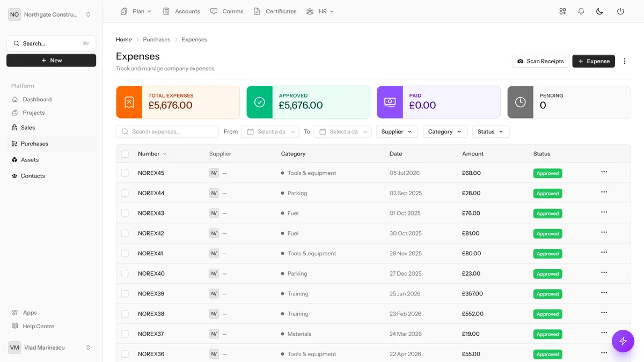Click the Search expenses input field
The image size is (644, 362).
point(167,131)
